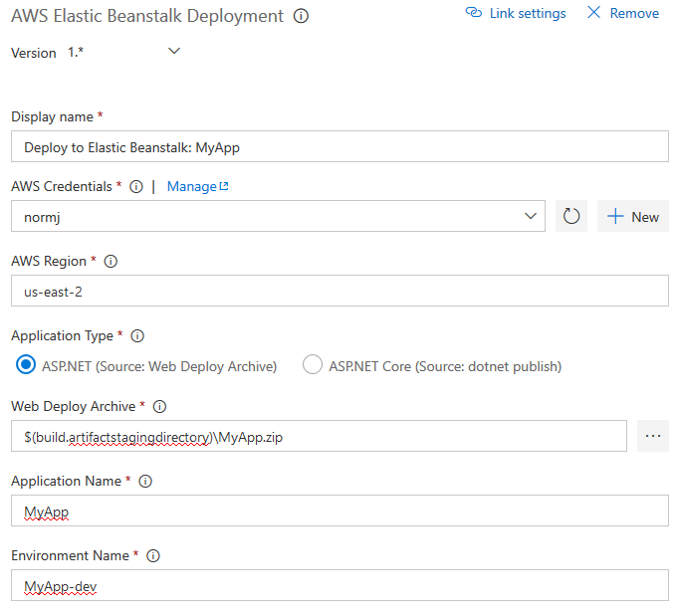Browse for Web Deploy Archive with ellipsis button
The height and width of the screenshot is (616, 678).
[x=653, y=436]
